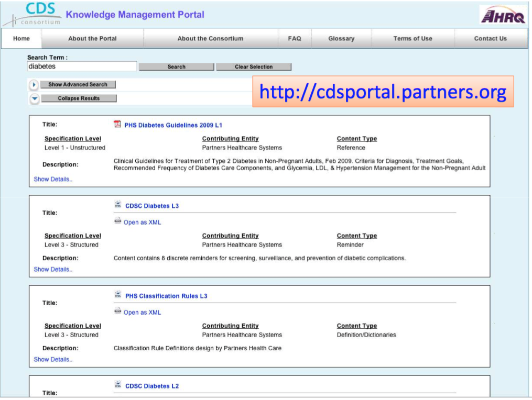Click the Search button
The image size is (532, 400).
tap(177, 67)
